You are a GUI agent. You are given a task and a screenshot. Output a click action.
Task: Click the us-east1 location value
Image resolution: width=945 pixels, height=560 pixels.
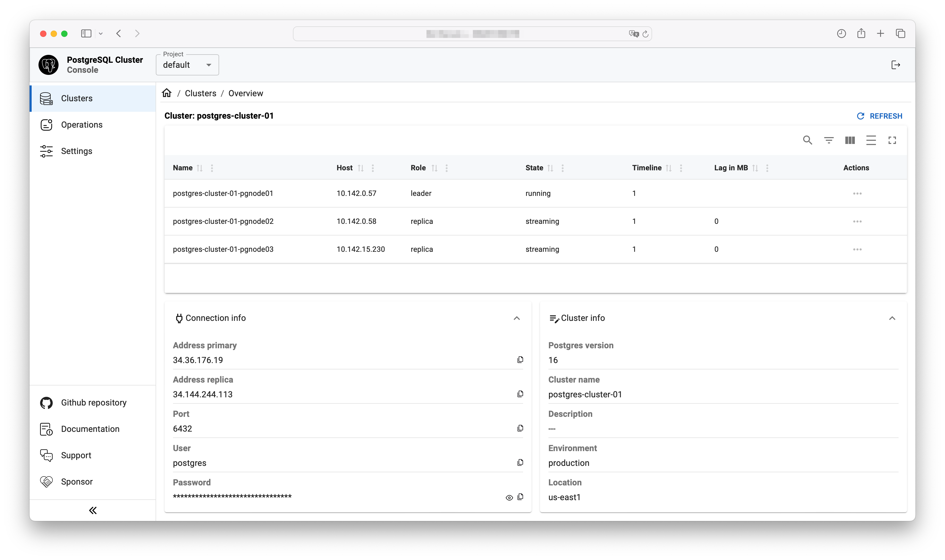564,497
